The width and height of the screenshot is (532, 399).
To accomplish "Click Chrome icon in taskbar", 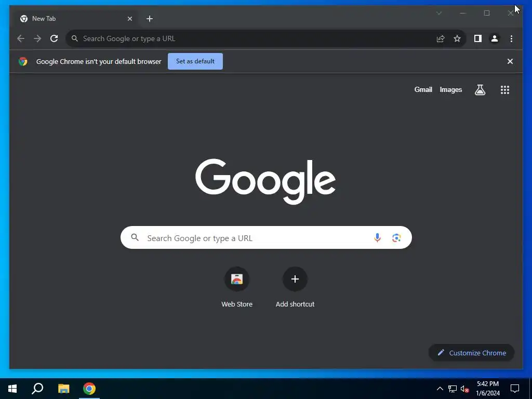I will (x=89, y=389).
